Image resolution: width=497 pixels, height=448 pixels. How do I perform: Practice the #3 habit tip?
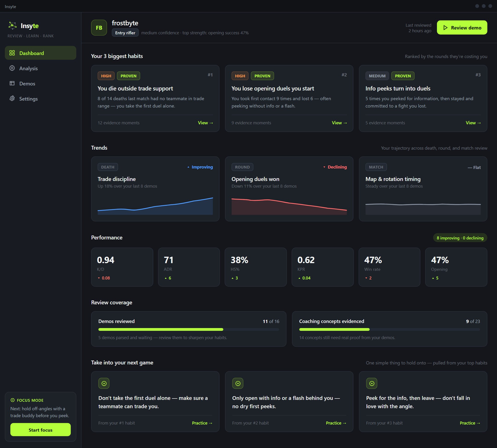tap(470, 423)
